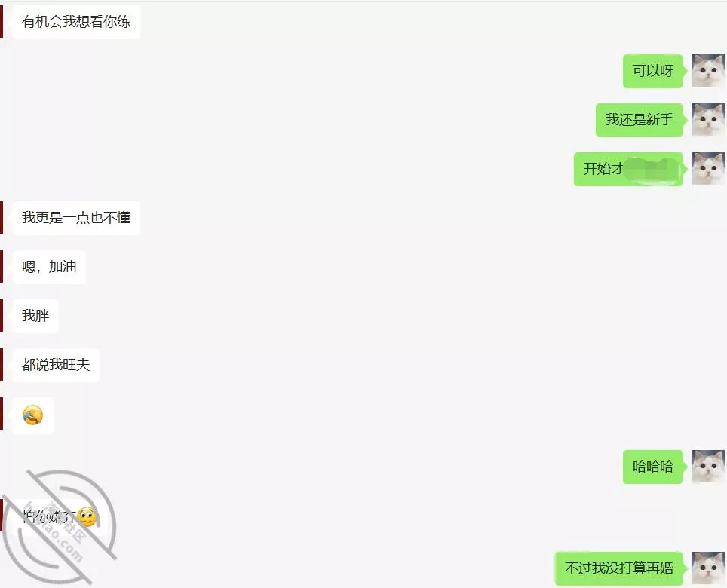Select the 都说我旺夫 message bubble
The height and width of the screenshot is (588, 727).
coord(56,365)
